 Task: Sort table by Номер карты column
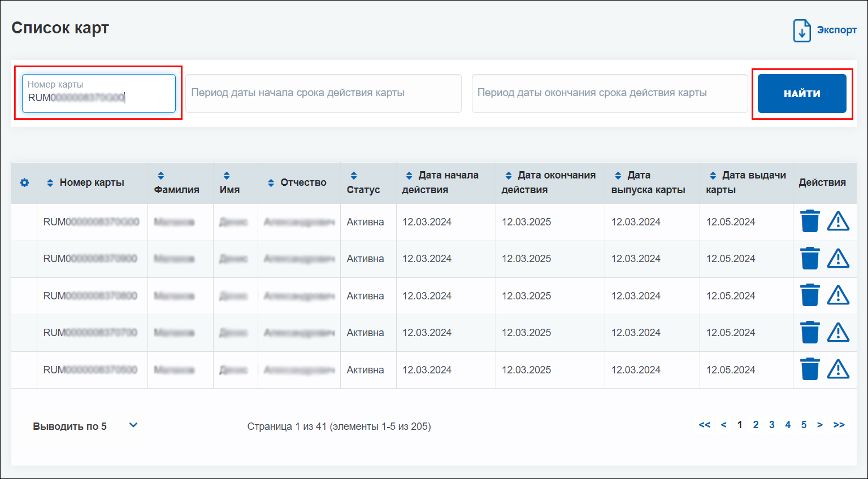coord(50,183)
